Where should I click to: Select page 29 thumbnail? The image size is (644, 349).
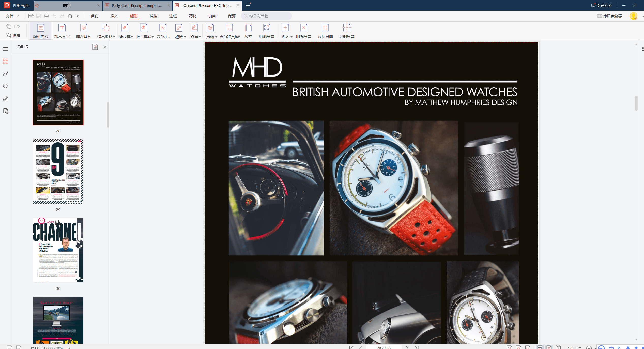pyautogui.click(x=58, y=171)
